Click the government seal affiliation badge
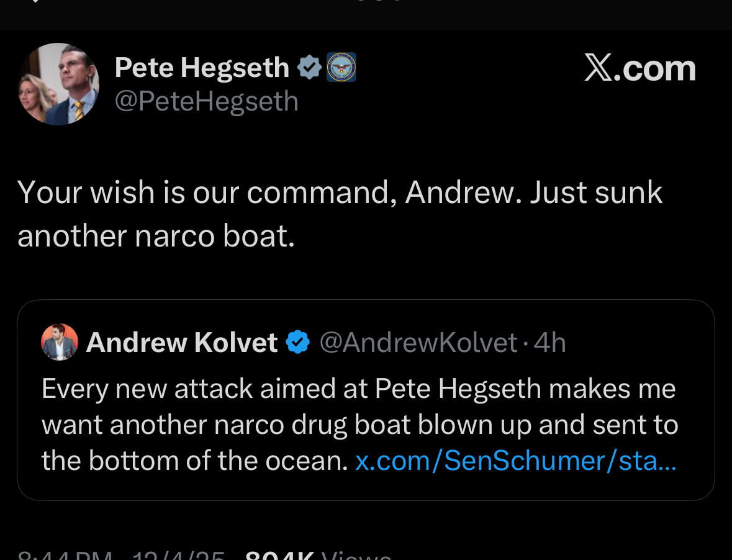Image resolution: width=732 pixels, height=560 pixels. pyautogui.click(x=341, y=68)
